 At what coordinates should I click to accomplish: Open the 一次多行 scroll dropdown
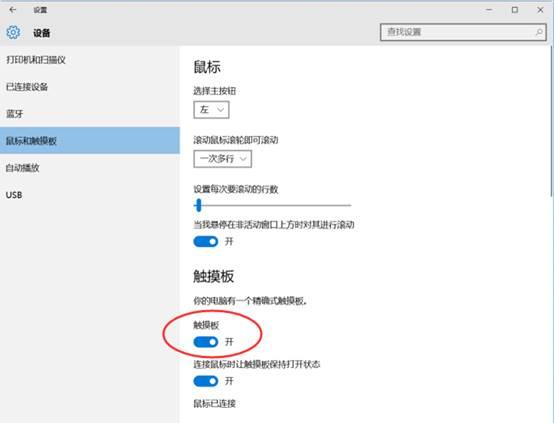[x=223, y=159]
